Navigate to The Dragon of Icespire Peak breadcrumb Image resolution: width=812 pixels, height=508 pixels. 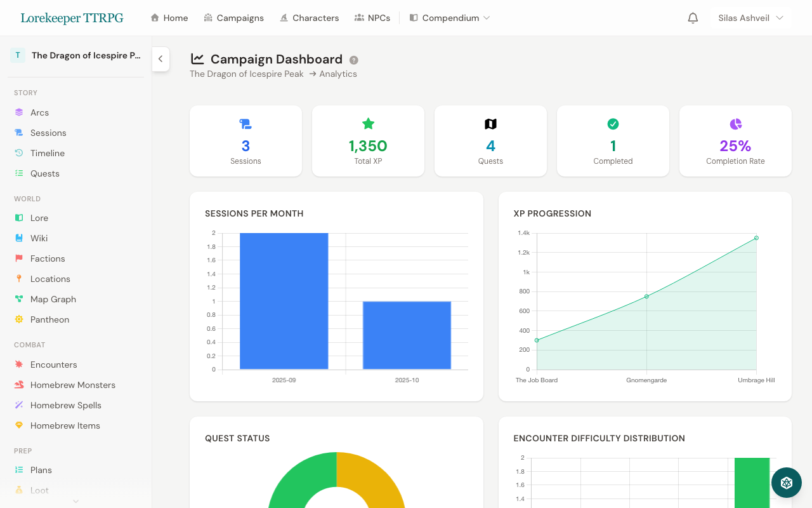tap(246, 74)
